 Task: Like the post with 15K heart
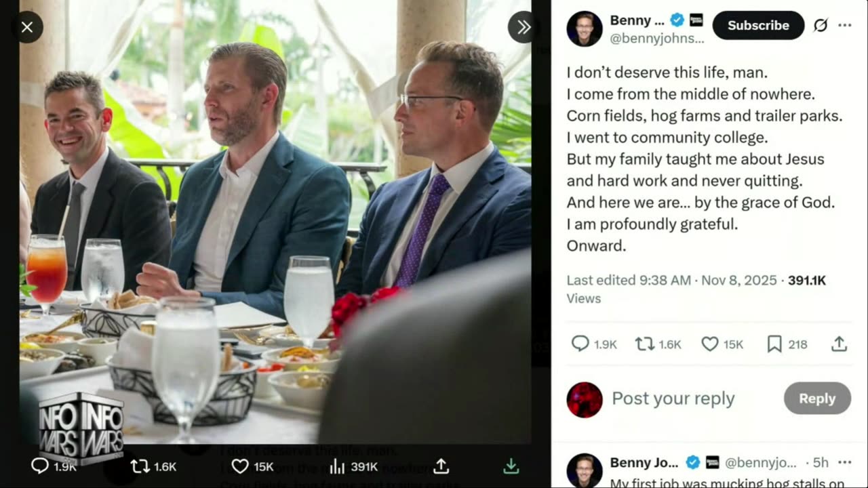click(x=710, y=344)
